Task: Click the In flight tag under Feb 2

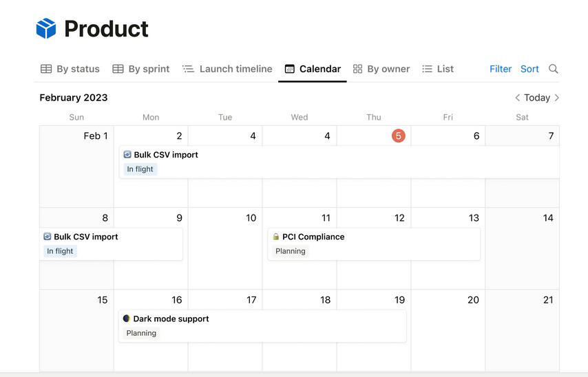Action: coord(140,169)
